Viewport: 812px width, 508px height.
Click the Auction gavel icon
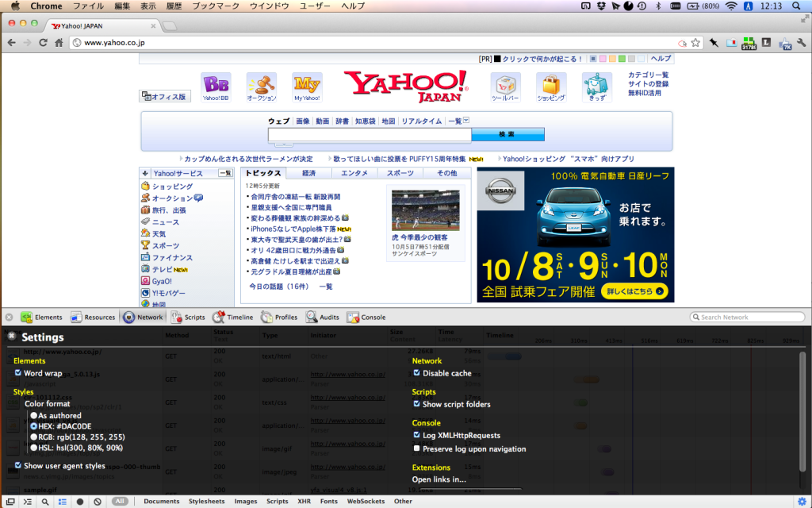click(262, 87)
